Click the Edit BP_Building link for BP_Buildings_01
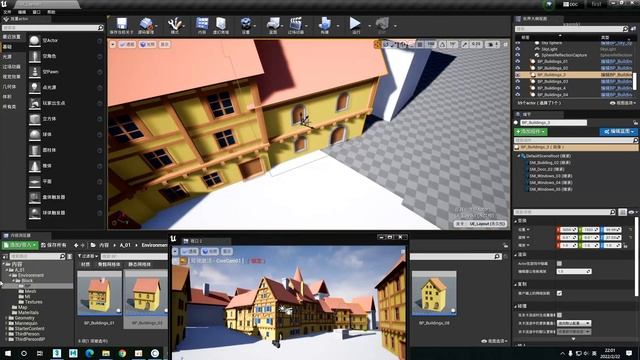This screenshot has width=640, height=360. point(616,62)
